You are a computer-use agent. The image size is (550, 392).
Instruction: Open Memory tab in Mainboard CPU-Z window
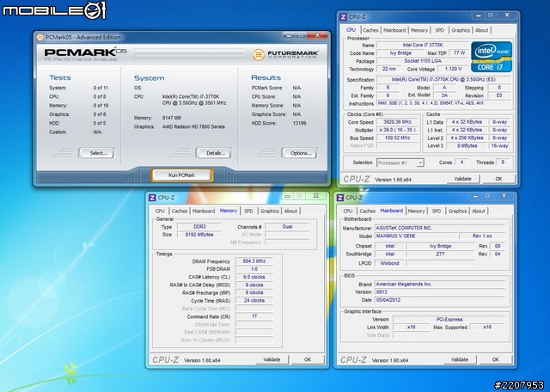pos(416,211)
